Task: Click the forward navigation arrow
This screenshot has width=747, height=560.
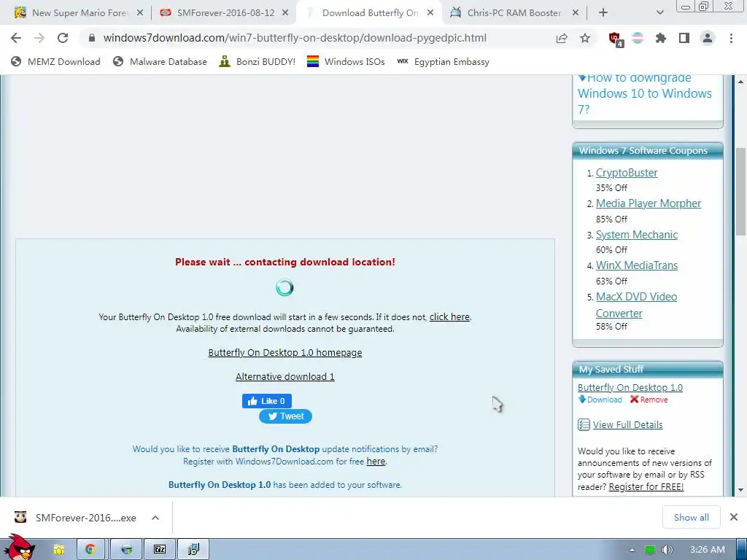Action: 39,38
